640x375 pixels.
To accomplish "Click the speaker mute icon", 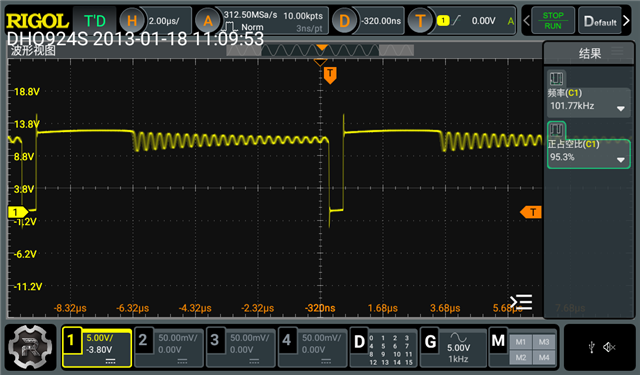I will pyautogui.click(x=609, y=347).
